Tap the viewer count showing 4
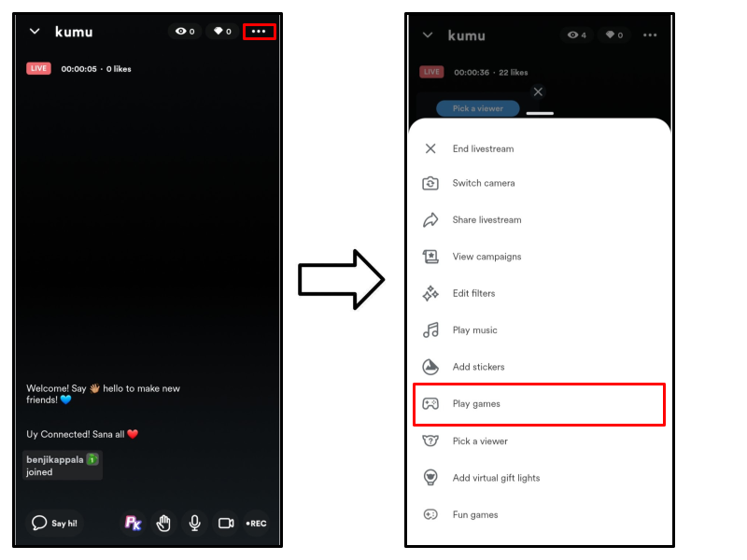 coord(577,35)
